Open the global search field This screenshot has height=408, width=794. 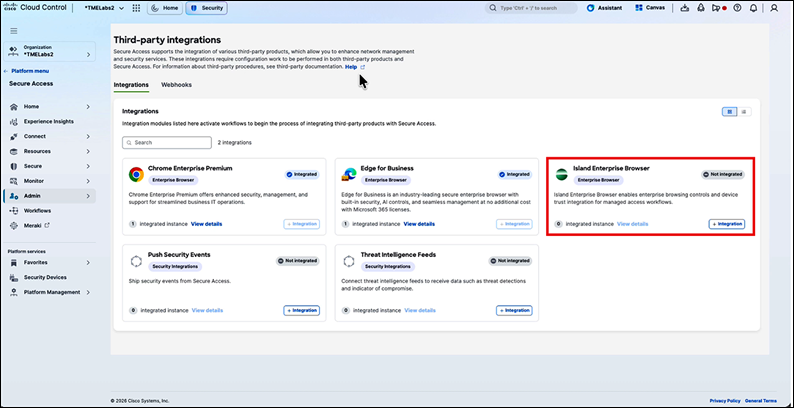point(531,8)
